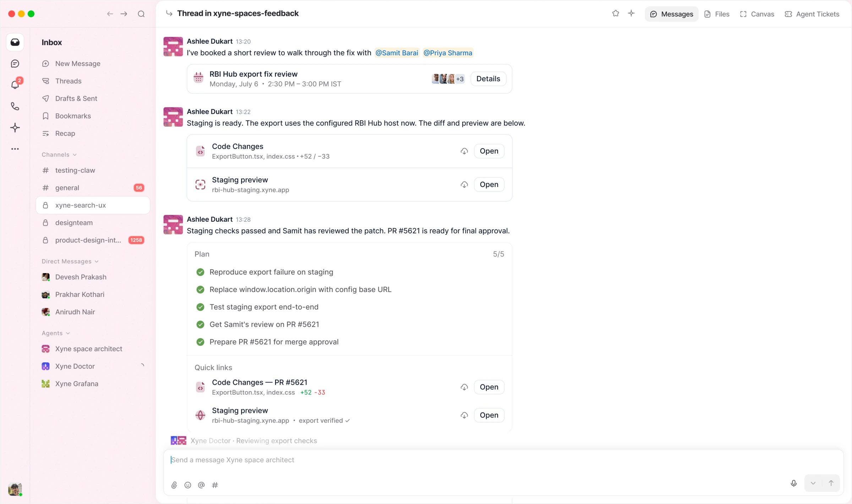Collapse the Direct Messages section
This screenshot has height=504, width=852.
click(x=70, y=261)
